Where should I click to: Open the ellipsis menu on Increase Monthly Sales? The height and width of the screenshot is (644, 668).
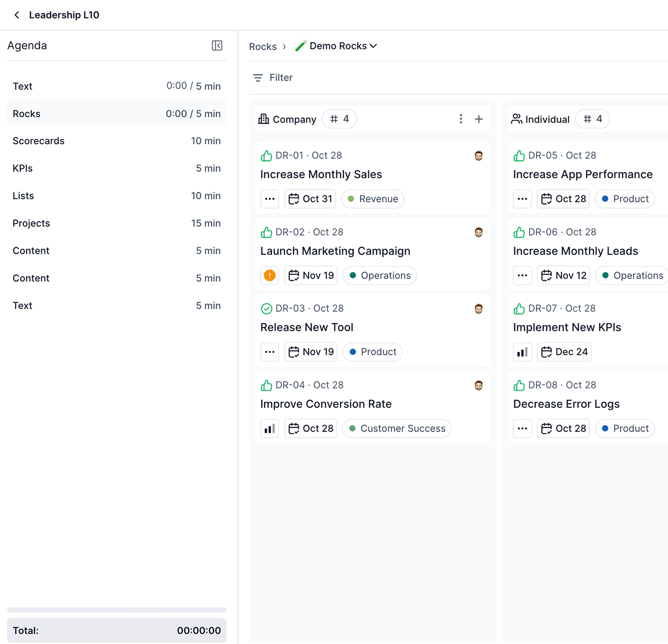pyautogui.click(x=269, y=199)
